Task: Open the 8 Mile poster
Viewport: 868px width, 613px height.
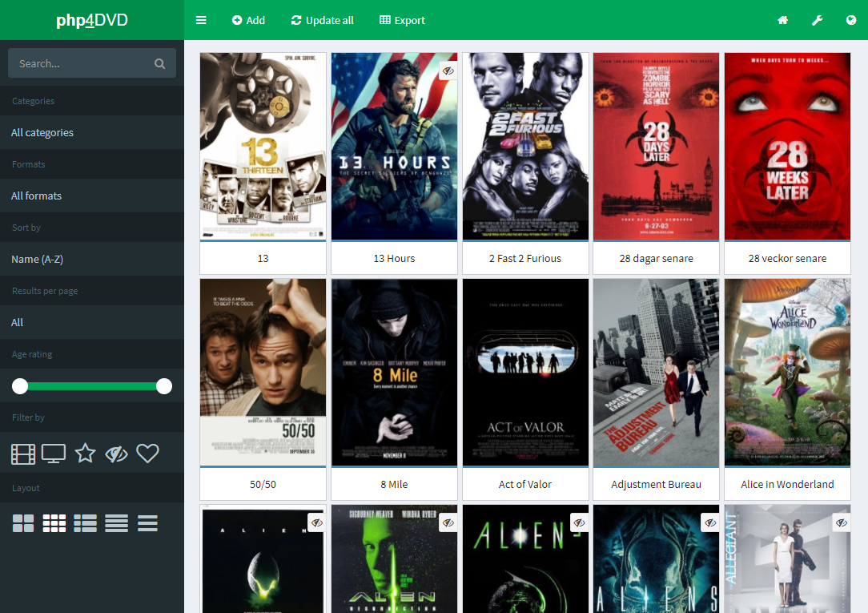Action: point(394,372)
